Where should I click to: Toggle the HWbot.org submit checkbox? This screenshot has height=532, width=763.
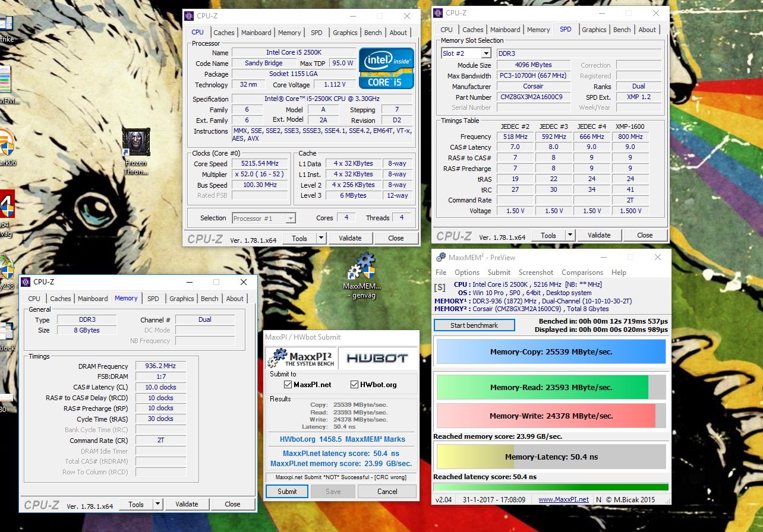point(355,385)
